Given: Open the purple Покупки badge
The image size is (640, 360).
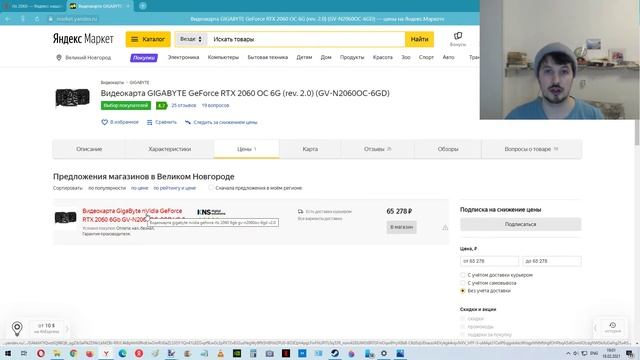Looking at the screenshot, I should tap(144, 58).
